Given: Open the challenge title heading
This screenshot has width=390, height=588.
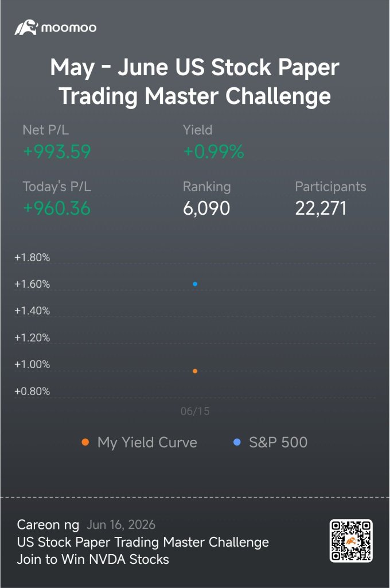Looking at the screenshot, I should pyautogui.click(x=195, y=82).
